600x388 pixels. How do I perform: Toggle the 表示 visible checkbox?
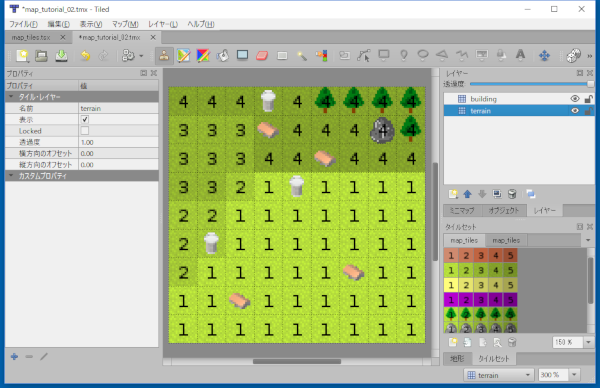(x=85, y=119)
